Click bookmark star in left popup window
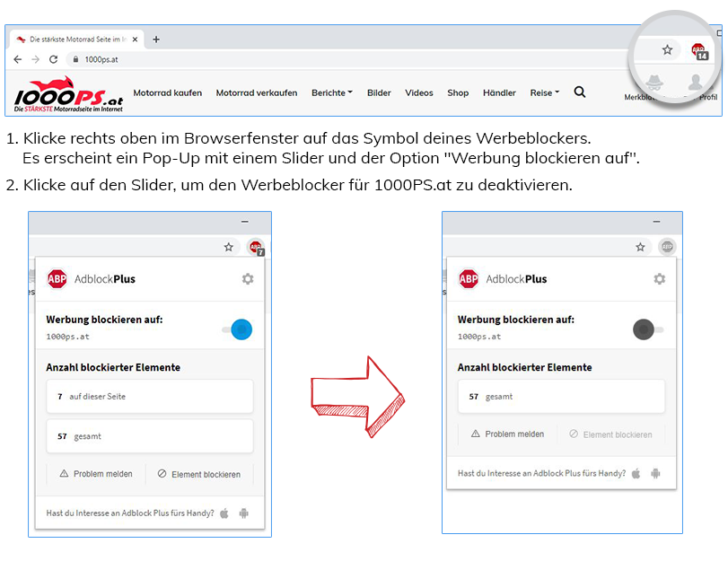Viewport: 728px width, 570px height. click(228, 247)
